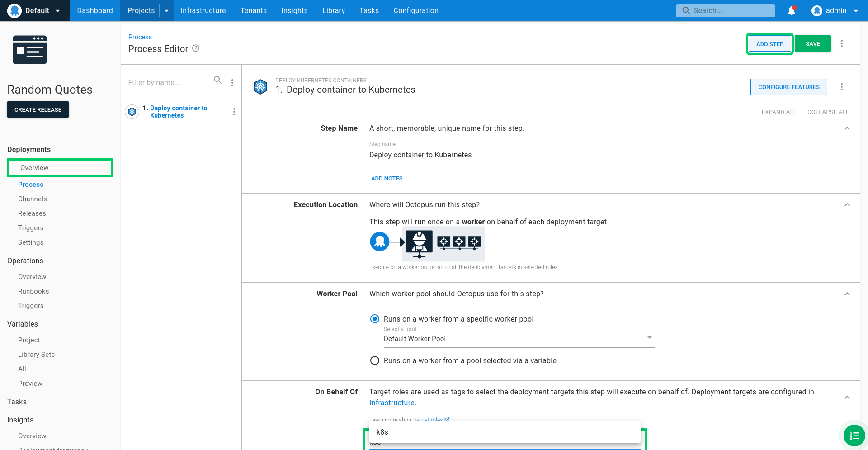The width and height of the screenshot is (868, 450).
Task: Open All variables in sidebar
Action: click(22, 369)
